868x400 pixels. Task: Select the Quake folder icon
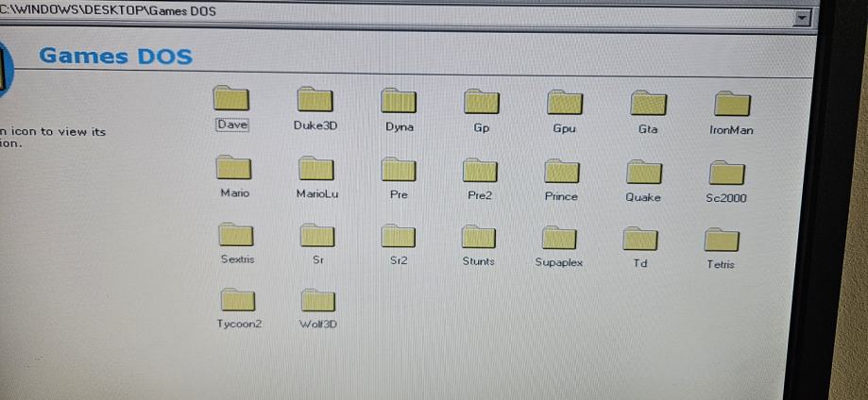point(644,172)
